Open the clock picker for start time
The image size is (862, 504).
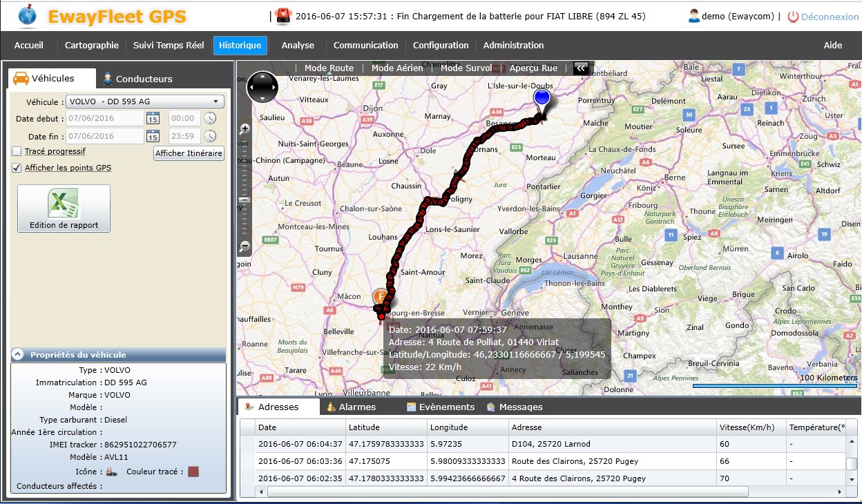tap(210, 119)
